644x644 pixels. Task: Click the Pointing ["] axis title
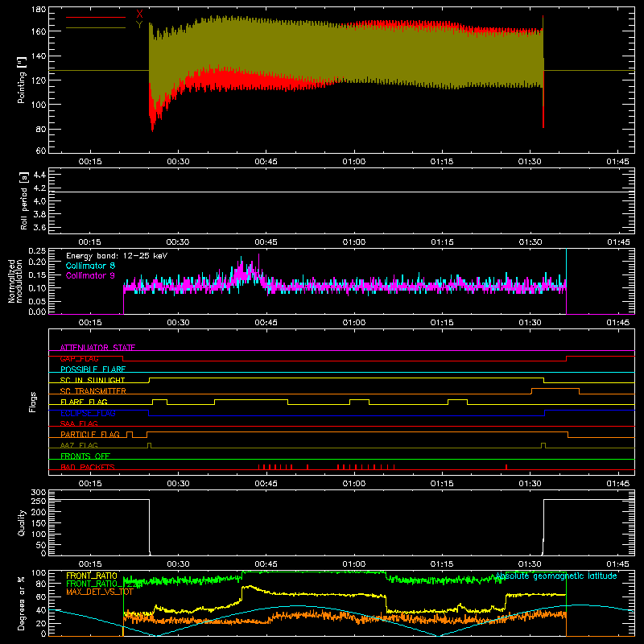click(x=22, y=80)
